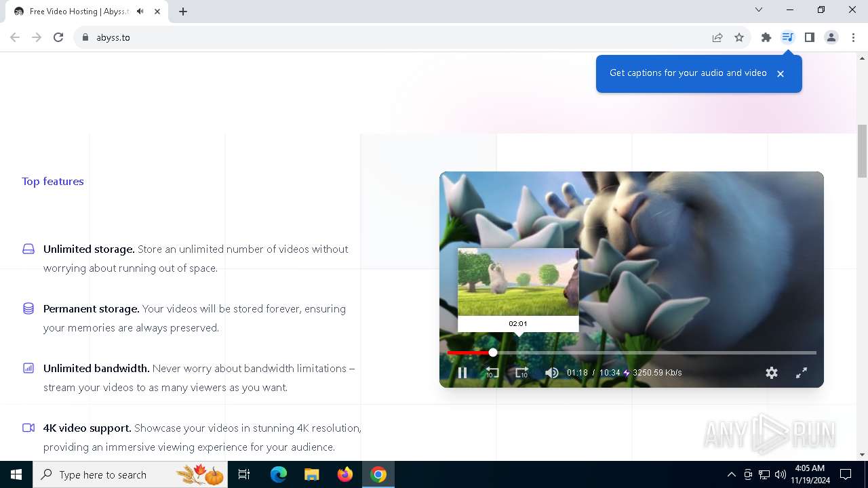Open a new browser tab

coord(183,12)
